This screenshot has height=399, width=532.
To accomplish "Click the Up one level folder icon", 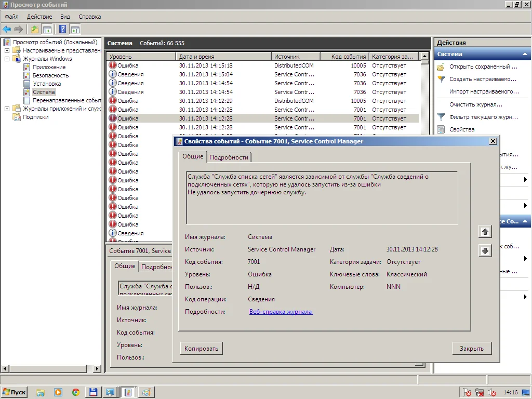I will (35, 29).
